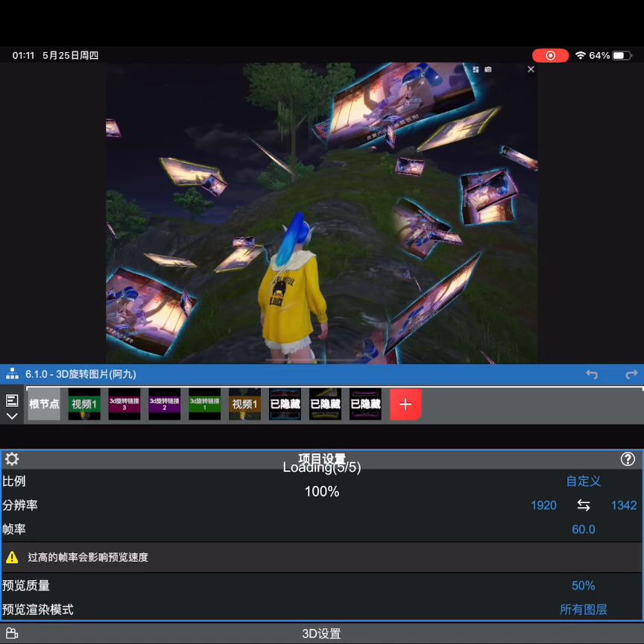Redo the last edit with the right arrow
This screenshot has width=644, height=644.
[x=632, y=374]
